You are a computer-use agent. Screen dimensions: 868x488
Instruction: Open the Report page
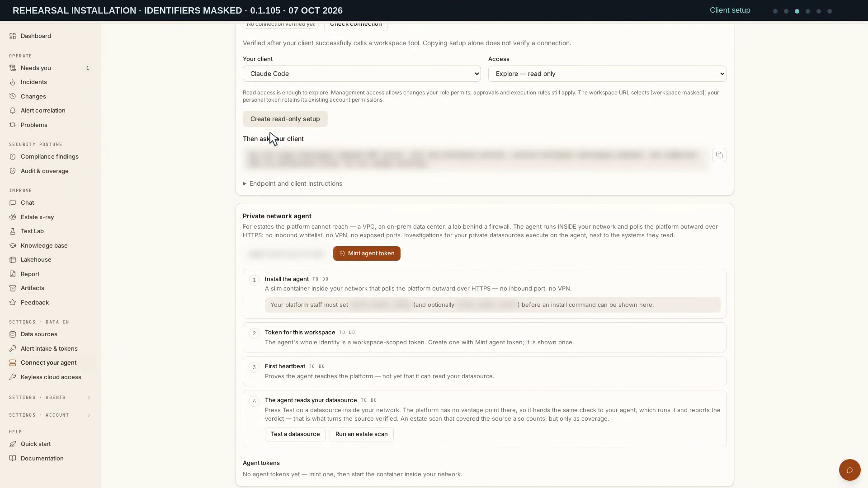(x=50, y=274)
